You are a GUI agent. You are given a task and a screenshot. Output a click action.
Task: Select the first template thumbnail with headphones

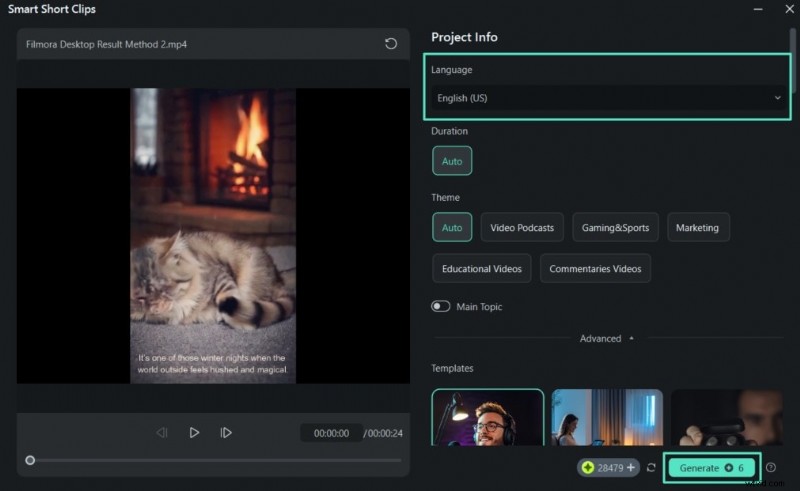(488, 417)
